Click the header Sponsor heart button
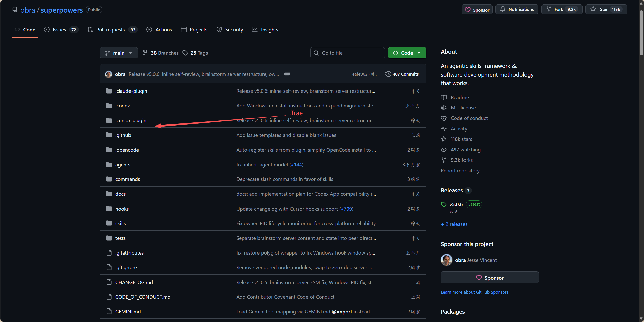Screen dimensions: 644x322 coord(477,10)
